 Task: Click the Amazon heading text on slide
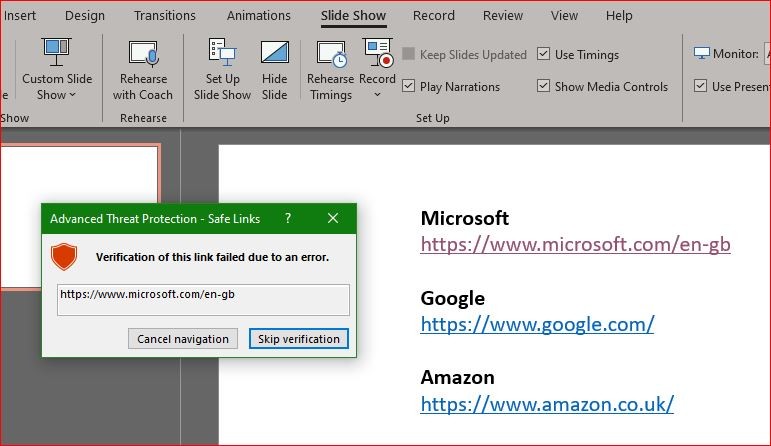click(457, 378)
